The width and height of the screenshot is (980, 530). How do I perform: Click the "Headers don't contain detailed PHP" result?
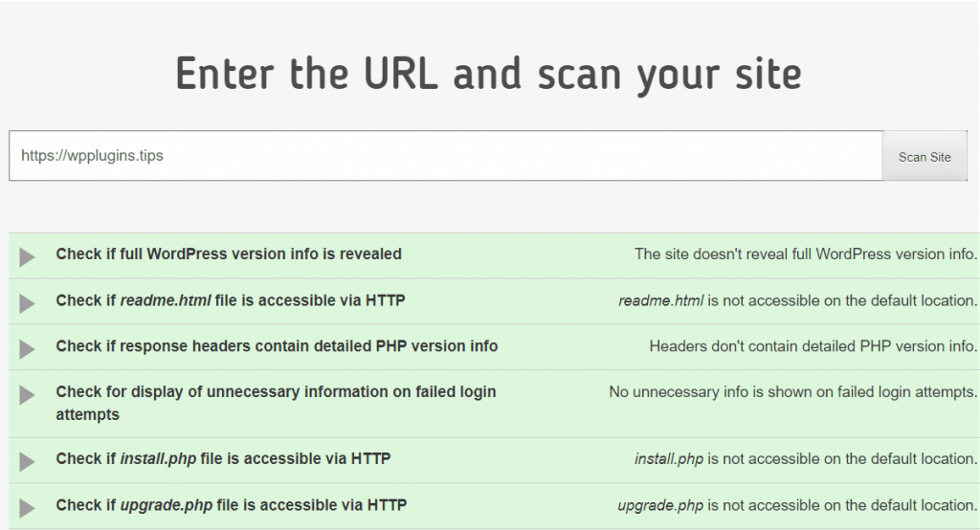point(813,346)
